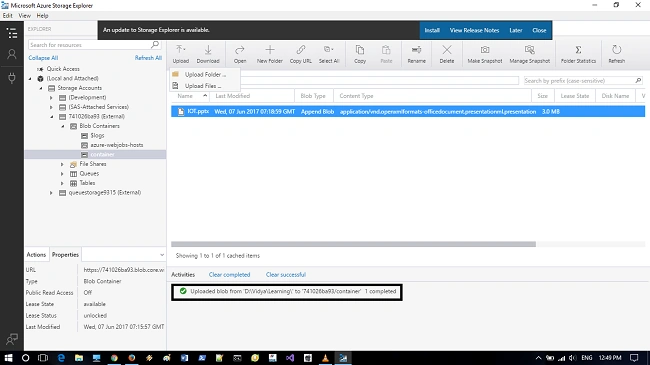Image resolution: width=650 pixels, height=365 pixels.
Task: Open the Upload toolbar button
Action: click(x=181, y=54)
